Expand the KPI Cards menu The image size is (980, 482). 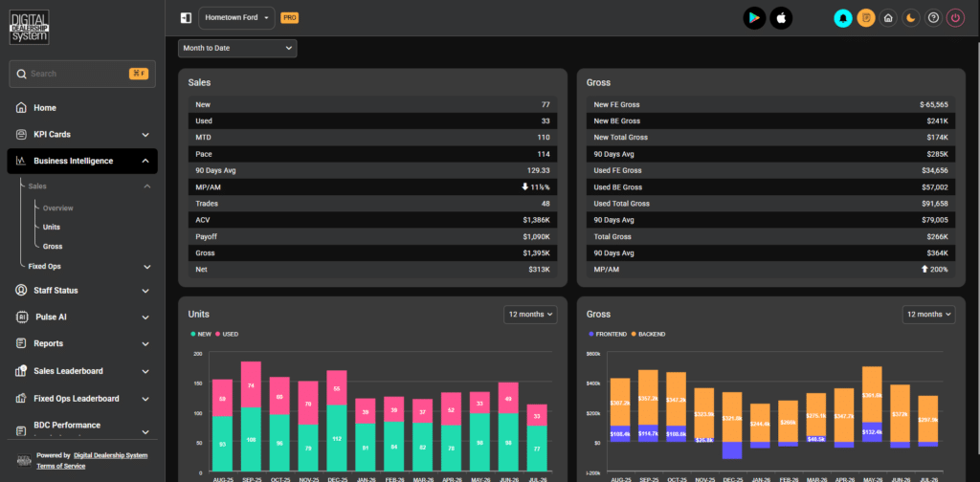[x=82, y=134]
